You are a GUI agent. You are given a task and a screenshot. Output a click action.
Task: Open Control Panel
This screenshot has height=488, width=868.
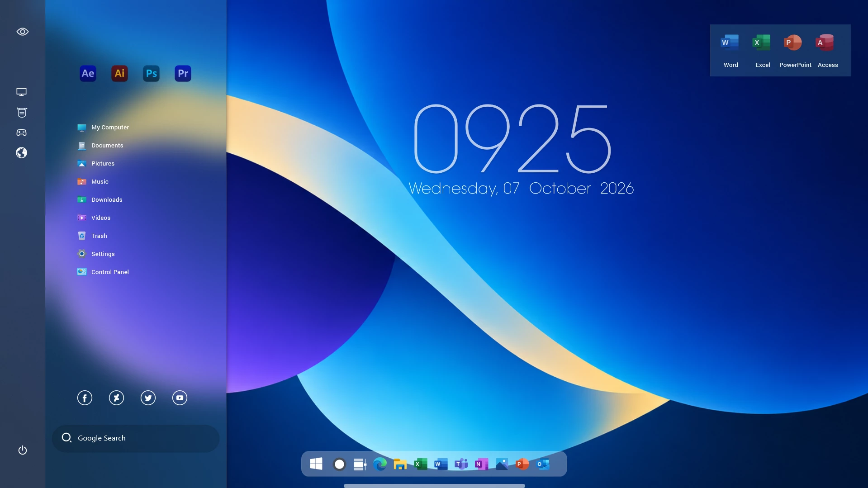pos(103,272)
